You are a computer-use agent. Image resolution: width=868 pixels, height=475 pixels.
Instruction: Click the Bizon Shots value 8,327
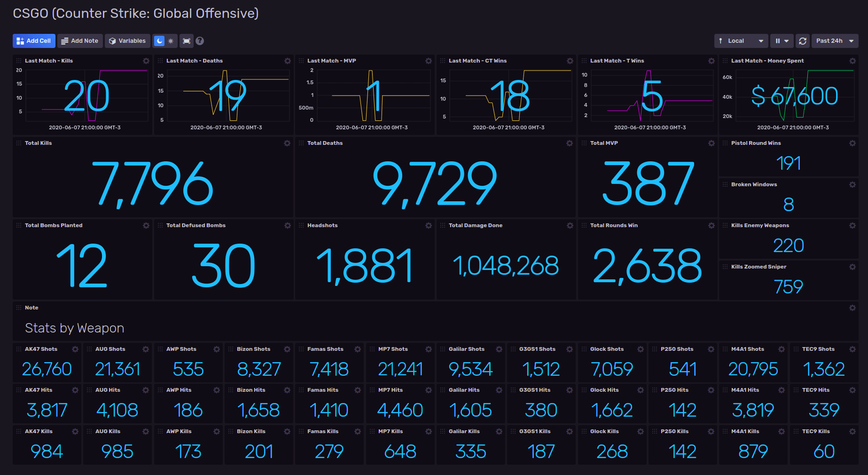click(259, 369)
